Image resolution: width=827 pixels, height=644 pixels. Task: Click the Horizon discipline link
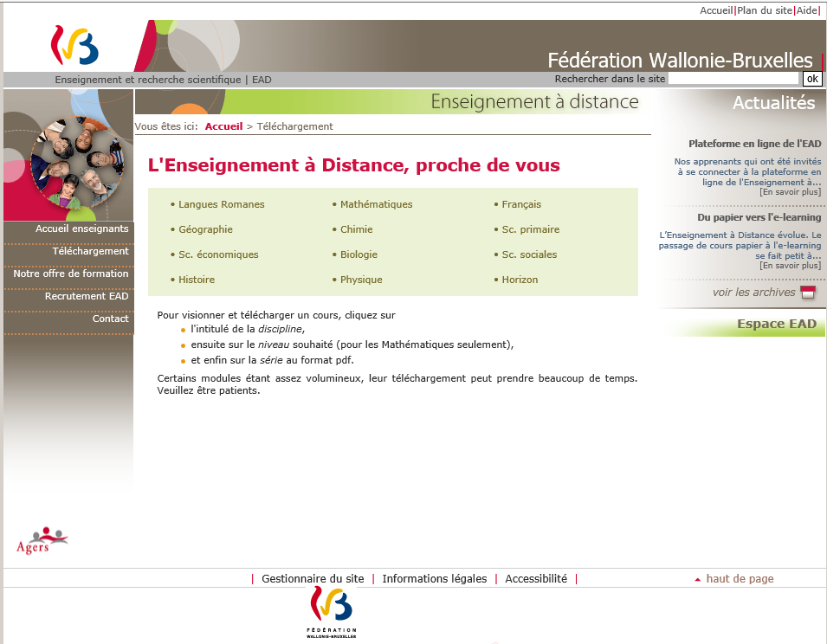pos(520,280)
